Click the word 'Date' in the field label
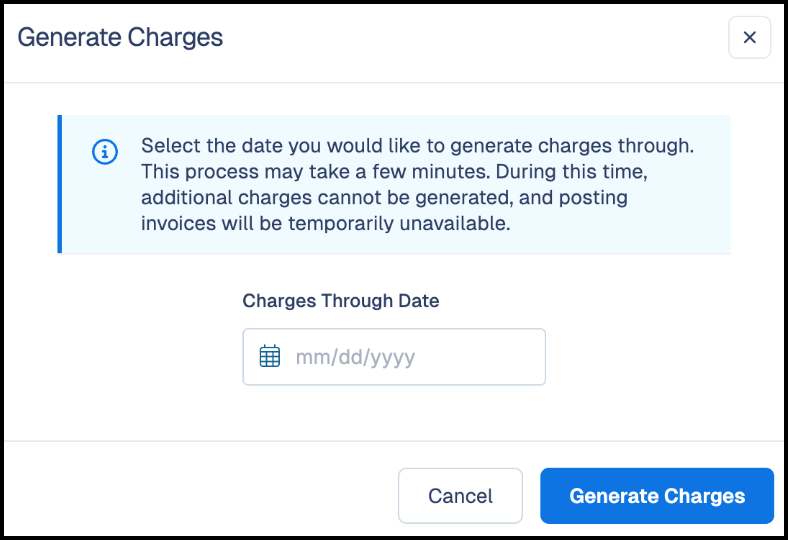788x540 pixels. [x=419, y=301]
